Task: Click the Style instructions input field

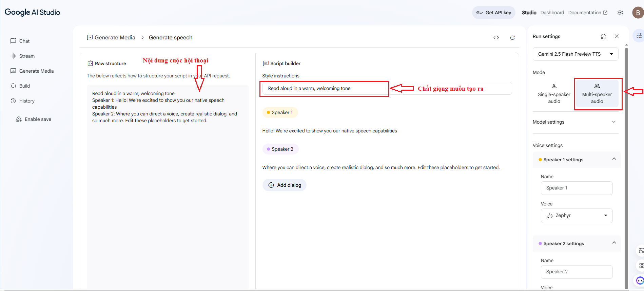Action: [387, 88]
